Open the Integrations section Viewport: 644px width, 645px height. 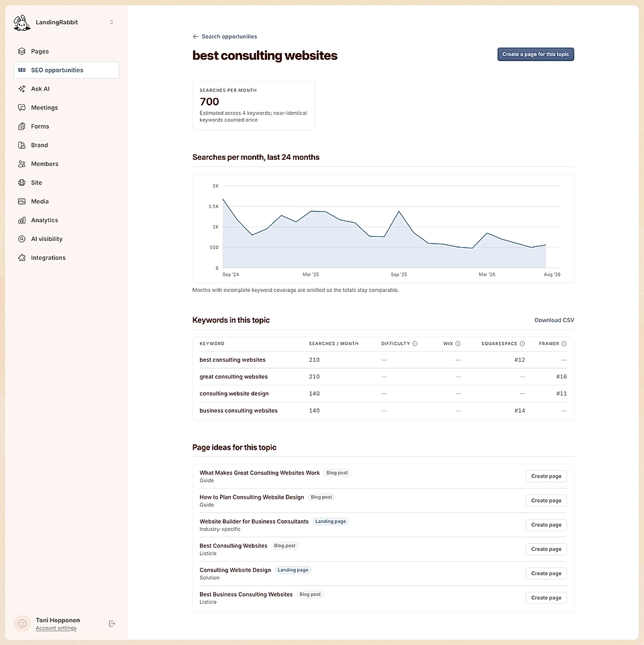66,258
